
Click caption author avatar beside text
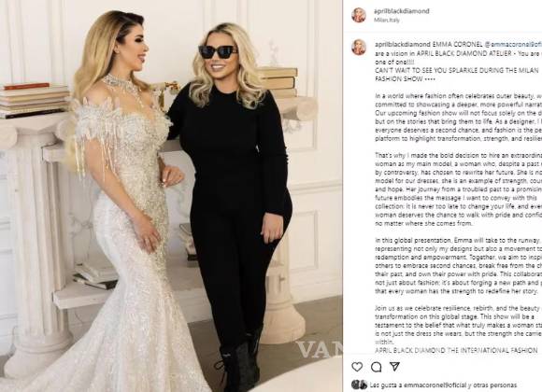coord(359,48)
